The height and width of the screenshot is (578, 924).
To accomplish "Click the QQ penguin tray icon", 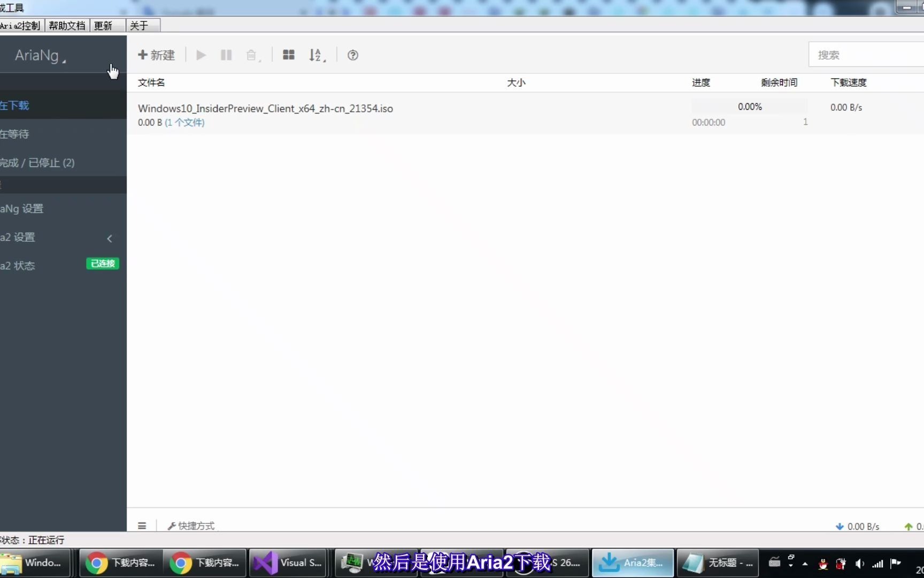I will (x=823, y=564).
